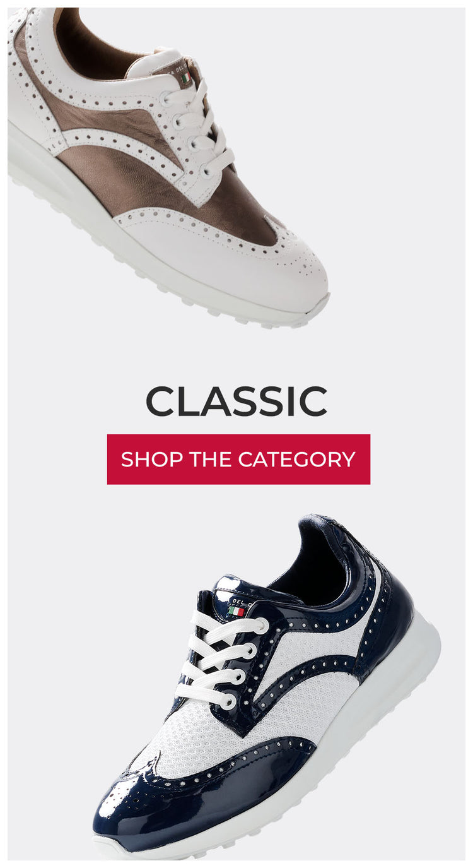Open the navy patent brogue shoe image
The width and height of the screenshot is (473, 868).
point(267,687)
